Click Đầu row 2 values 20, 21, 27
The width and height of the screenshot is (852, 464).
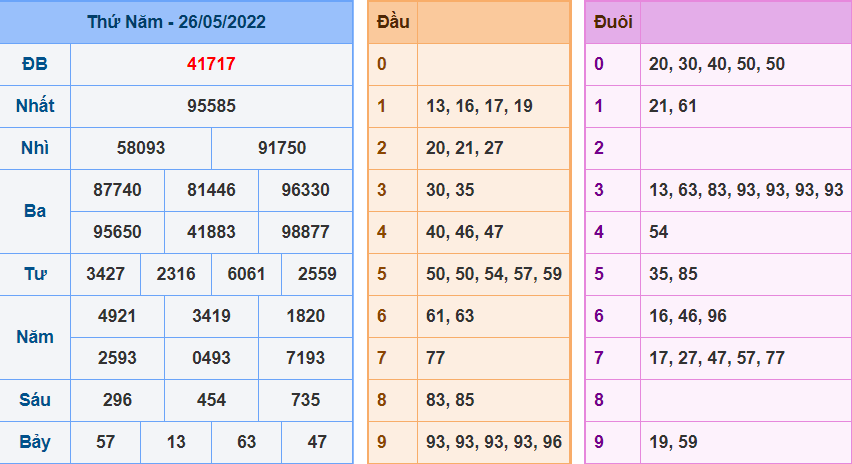pyautogui.click(x=465, y=148)
